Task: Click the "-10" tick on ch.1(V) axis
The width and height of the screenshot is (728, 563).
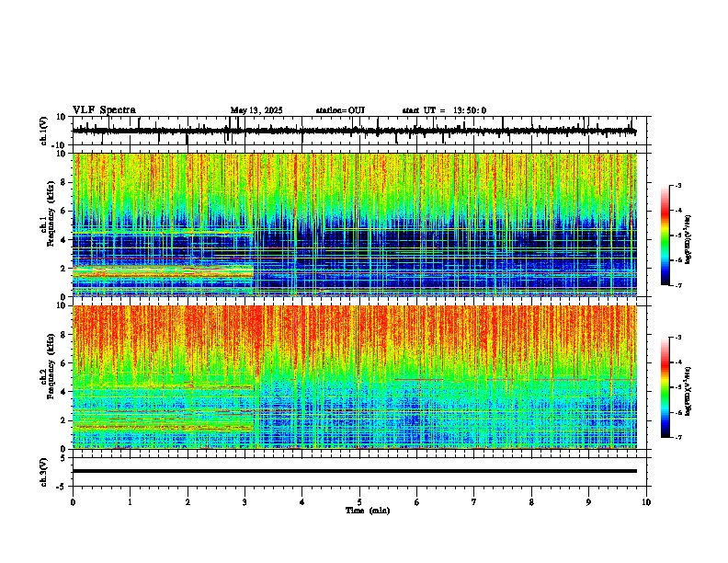Action: 59,145
